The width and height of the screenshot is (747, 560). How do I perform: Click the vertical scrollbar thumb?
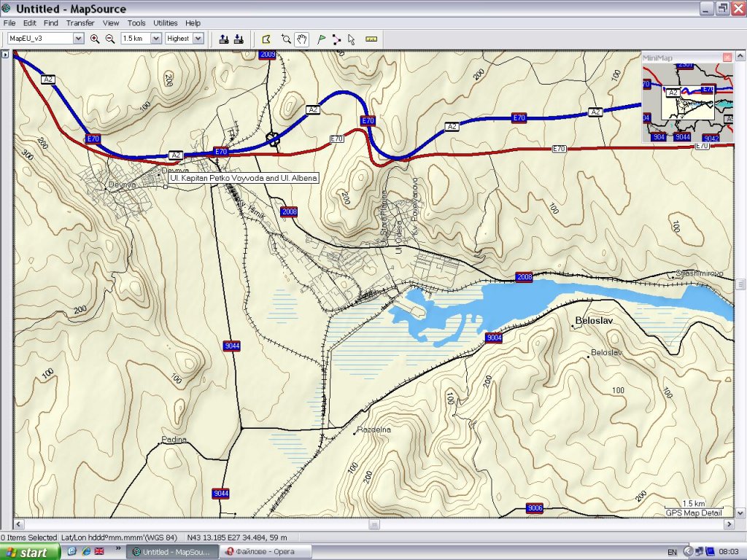740,284
